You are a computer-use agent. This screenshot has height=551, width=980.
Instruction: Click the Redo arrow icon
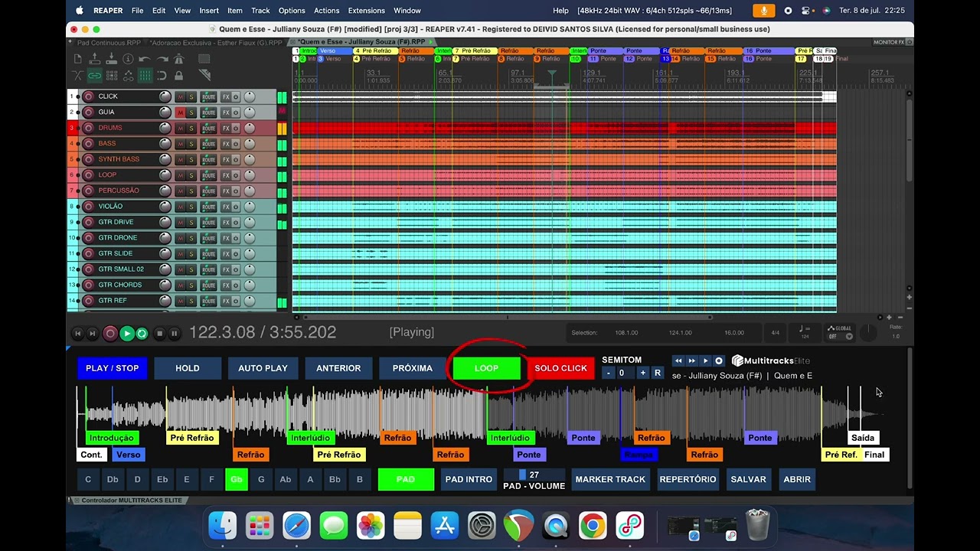point(162,59)
